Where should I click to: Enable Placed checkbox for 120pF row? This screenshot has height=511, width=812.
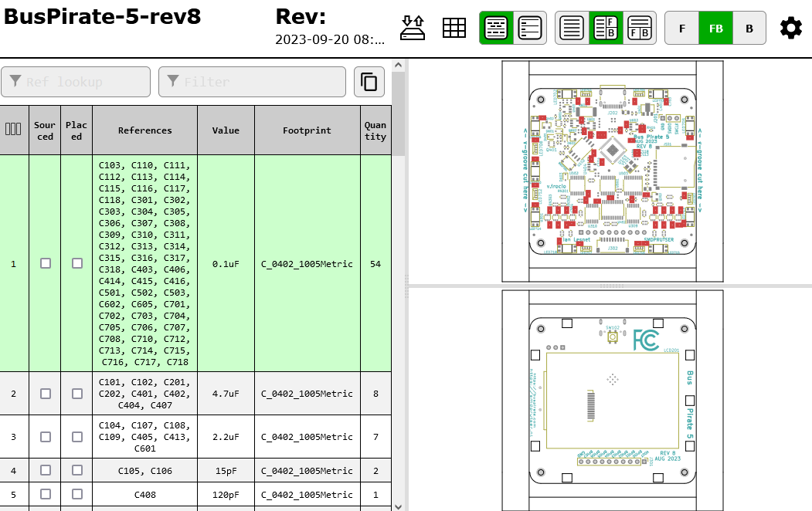pos(77,494)
